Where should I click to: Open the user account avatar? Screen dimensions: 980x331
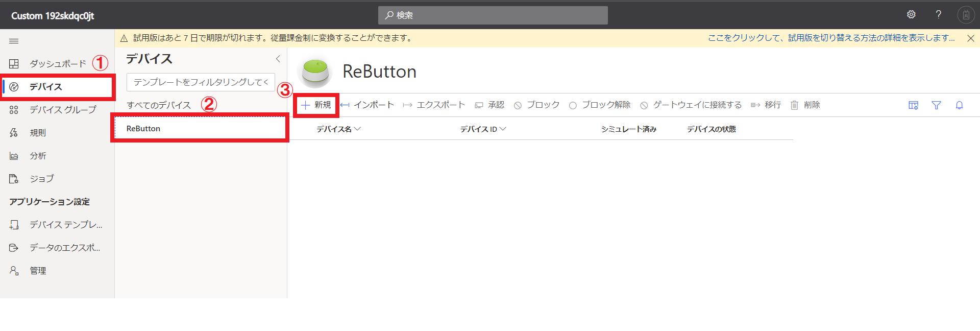point(966,15)
